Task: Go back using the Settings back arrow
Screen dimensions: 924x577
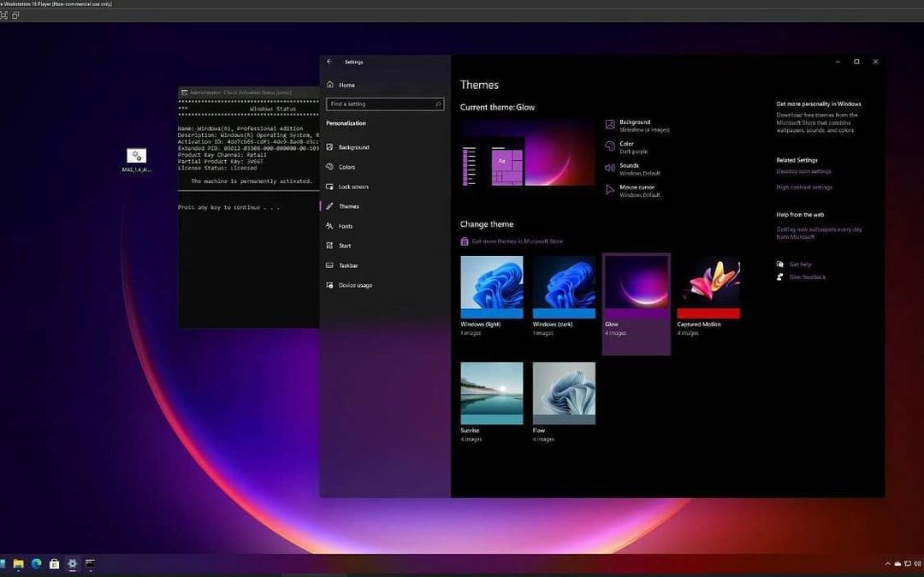Action: tap(329, 62)
